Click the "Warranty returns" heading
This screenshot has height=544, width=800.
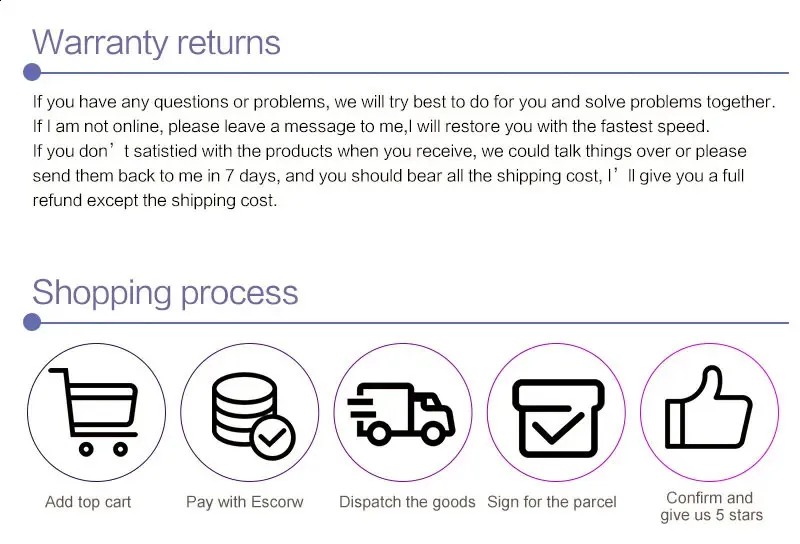pyautogui.click(x=156, y=42)
